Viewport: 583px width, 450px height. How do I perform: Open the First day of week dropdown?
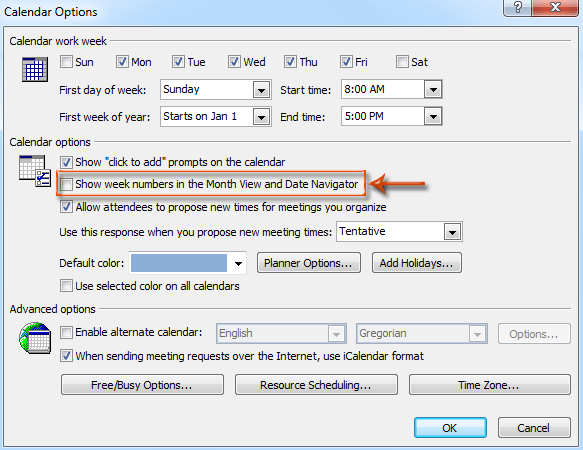coord(216,90)
